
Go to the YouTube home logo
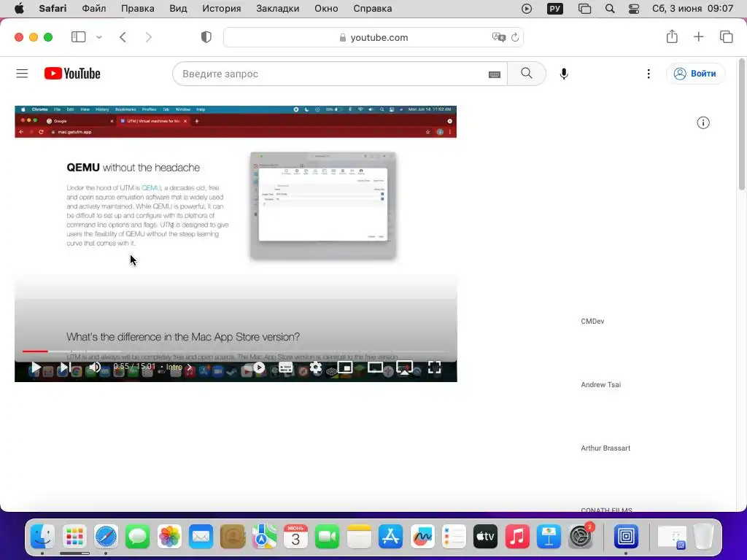point(72,74)
